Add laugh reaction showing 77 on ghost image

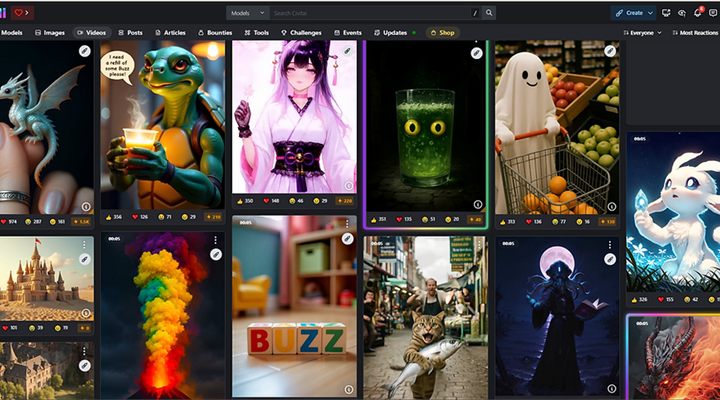click(560, 222)
